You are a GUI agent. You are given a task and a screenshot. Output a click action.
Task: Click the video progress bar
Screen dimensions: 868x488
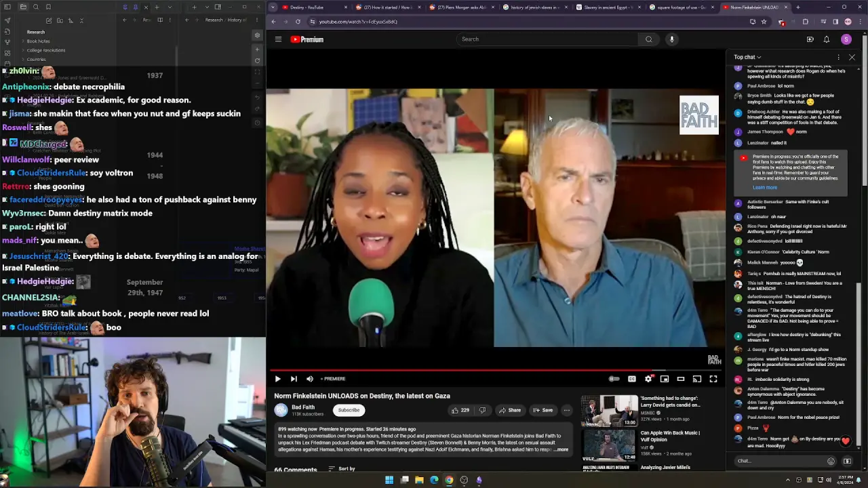pos(495,370)
